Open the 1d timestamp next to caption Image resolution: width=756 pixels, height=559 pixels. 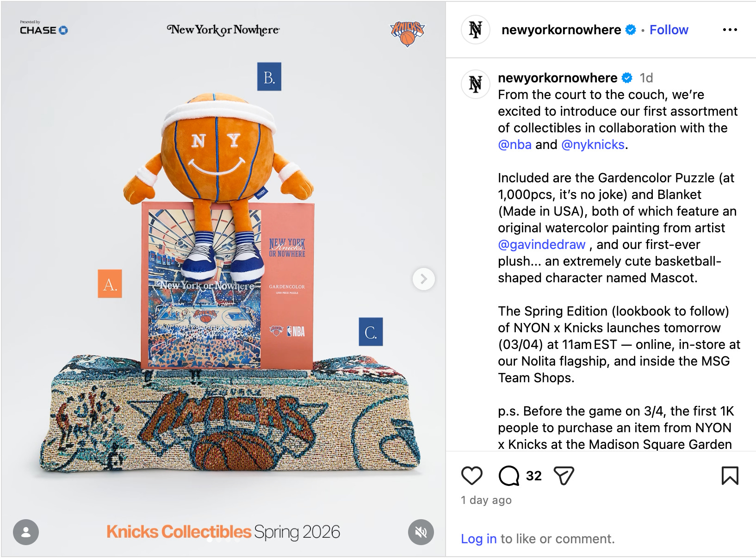[646, 78]
